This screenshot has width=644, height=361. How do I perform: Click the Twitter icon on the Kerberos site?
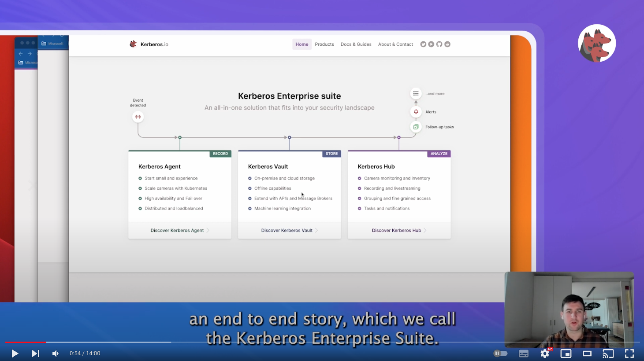tap(423, 44)
